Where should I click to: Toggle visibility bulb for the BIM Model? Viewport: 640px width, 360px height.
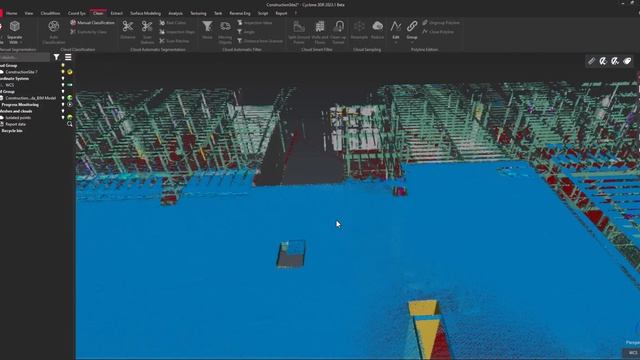coord(63,98)
